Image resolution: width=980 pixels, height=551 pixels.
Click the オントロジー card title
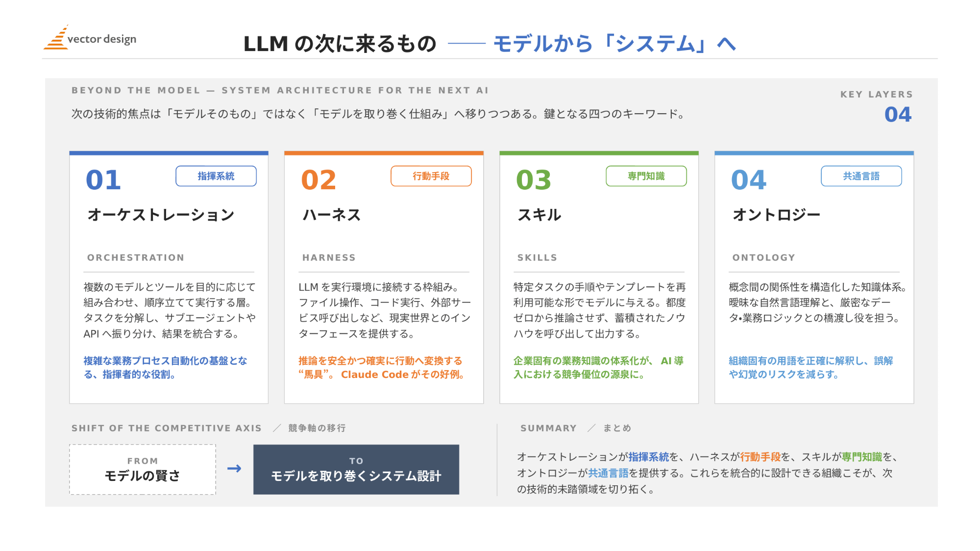[x=776, y=215]
